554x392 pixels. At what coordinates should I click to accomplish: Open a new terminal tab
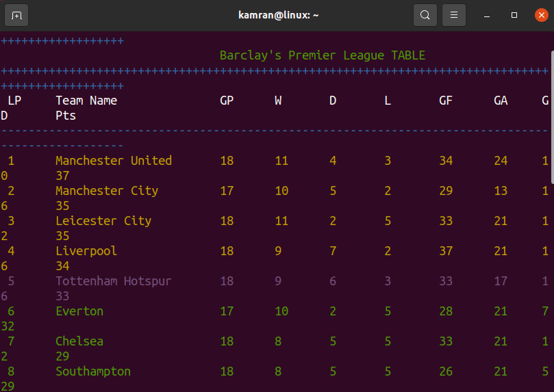[16, 15]
